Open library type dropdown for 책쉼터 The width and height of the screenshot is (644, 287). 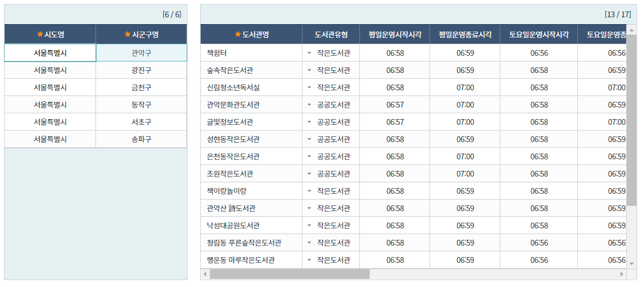(309, 53)
